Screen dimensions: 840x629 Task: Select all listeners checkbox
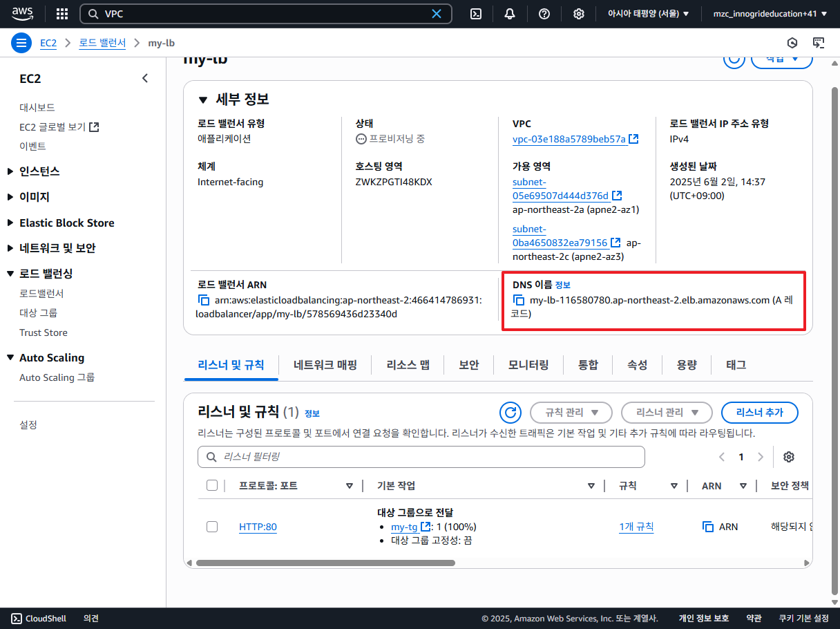click(x=212, y=485)
